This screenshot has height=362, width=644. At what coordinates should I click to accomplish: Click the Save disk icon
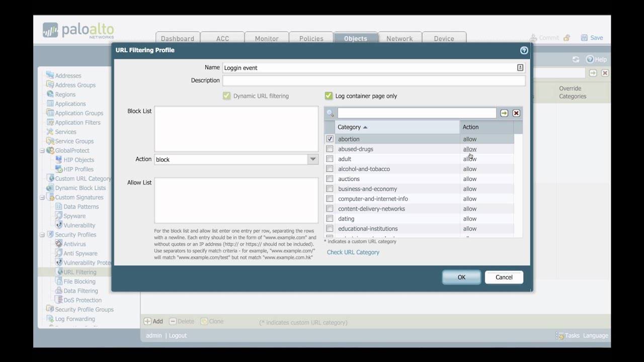pyautogui.click(x=584, y=38)
